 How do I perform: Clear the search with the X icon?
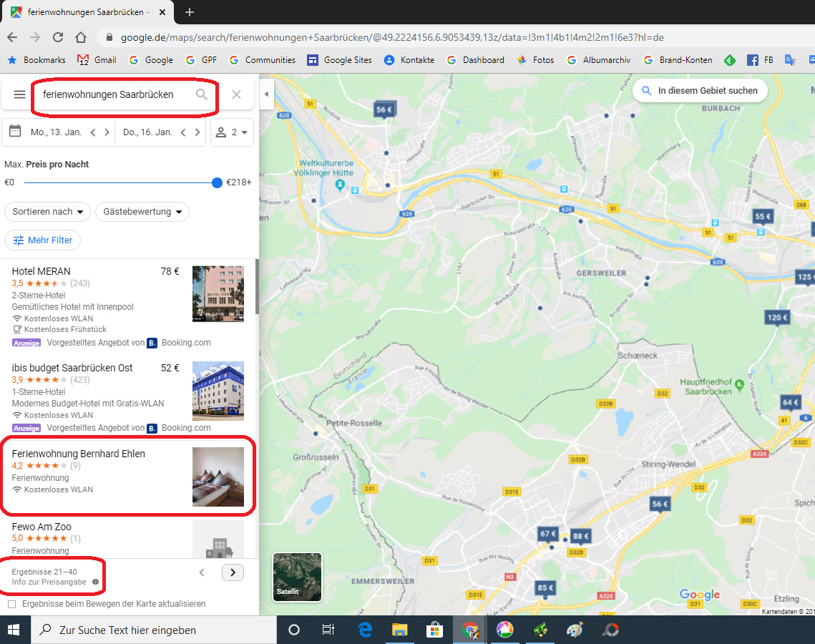click(237, 94)
